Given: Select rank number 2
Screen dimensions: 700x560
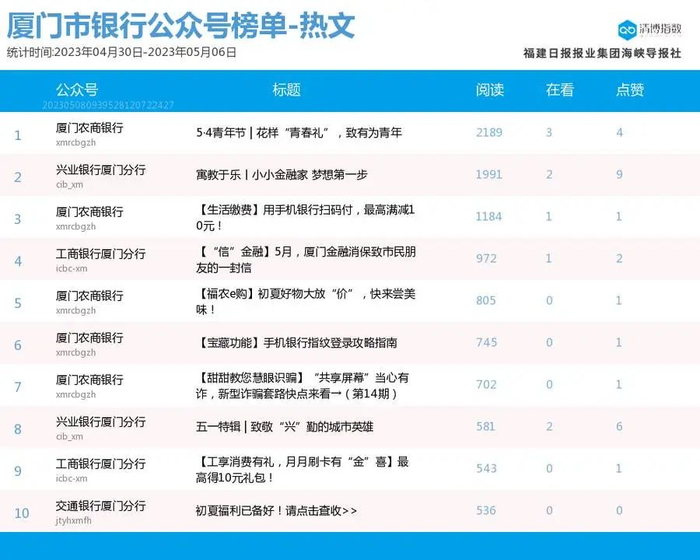Looking at the screenshot, I should tap(18, 177).
